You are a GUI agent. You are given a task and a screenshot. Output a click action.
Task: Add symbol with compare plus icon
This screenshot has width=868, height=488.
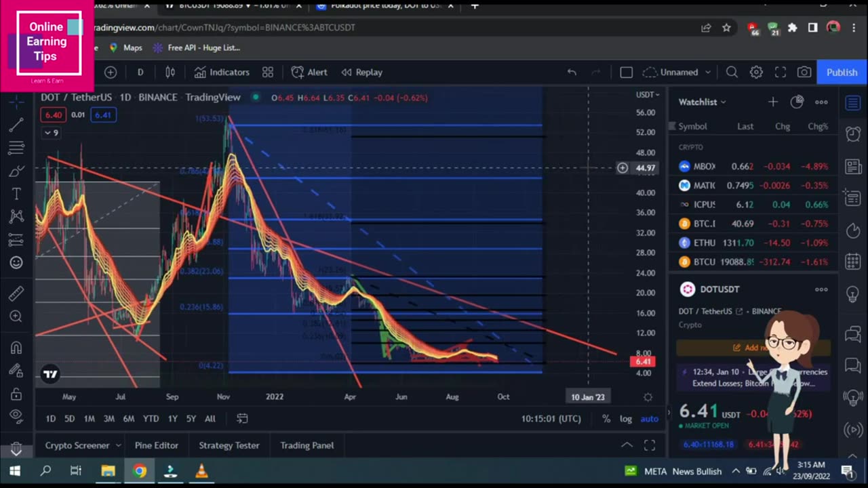click(x=111, y=72)
